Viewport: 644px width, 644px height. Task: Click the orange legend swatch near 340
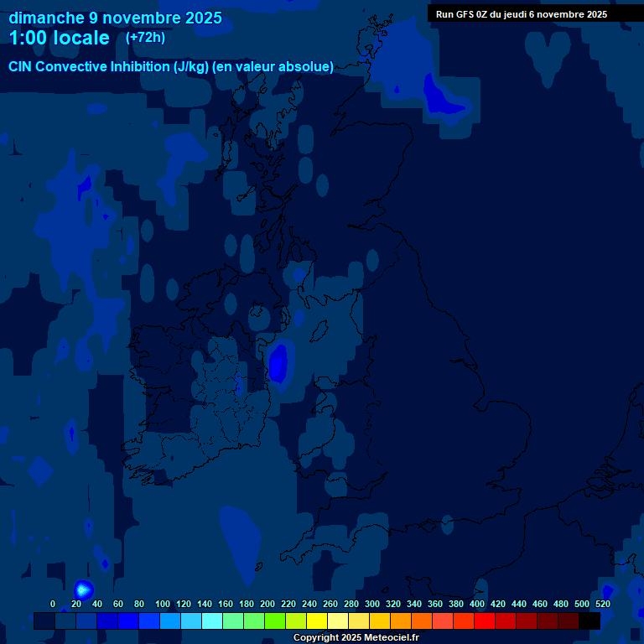pyautogui.click(x=422, y=621)
